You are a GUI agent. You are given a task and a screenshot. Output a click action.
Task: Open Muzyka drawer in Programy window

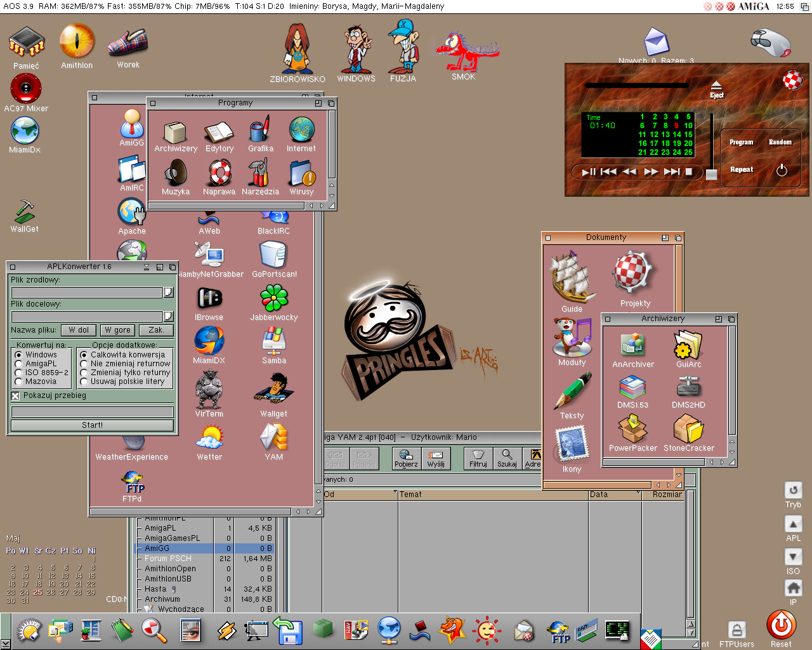[x=176, y=173]
